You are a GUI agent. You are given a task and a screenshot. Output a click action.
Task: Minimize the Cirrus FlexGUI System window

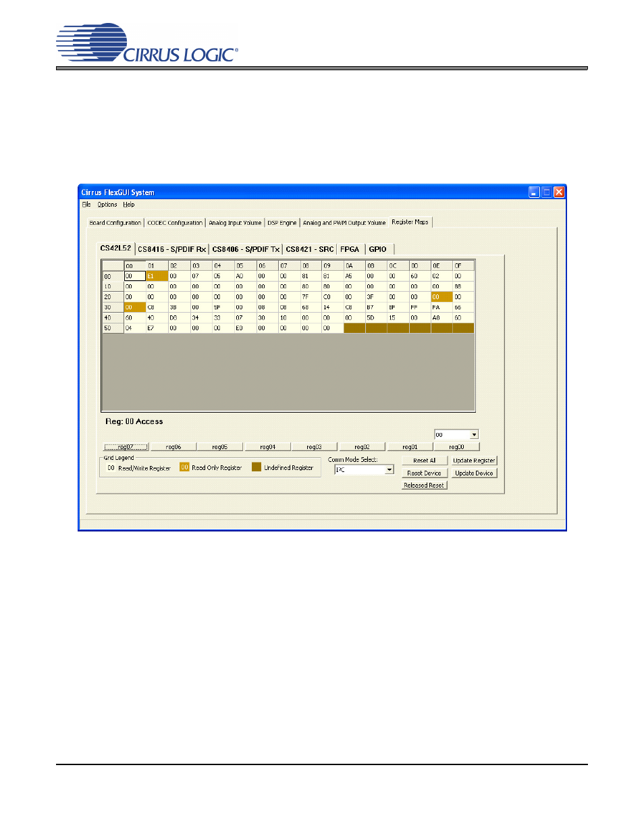pyautogui.click(x=534, y=192)
